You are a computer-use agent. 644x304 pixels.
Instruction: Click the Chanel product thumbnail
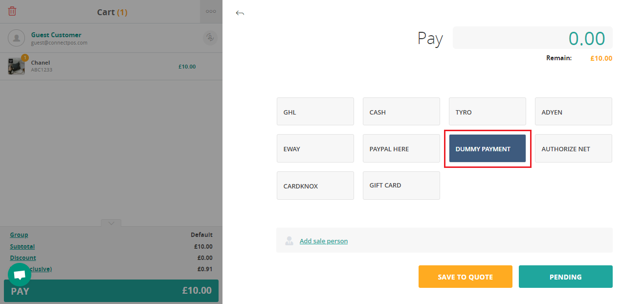point(17,66)
